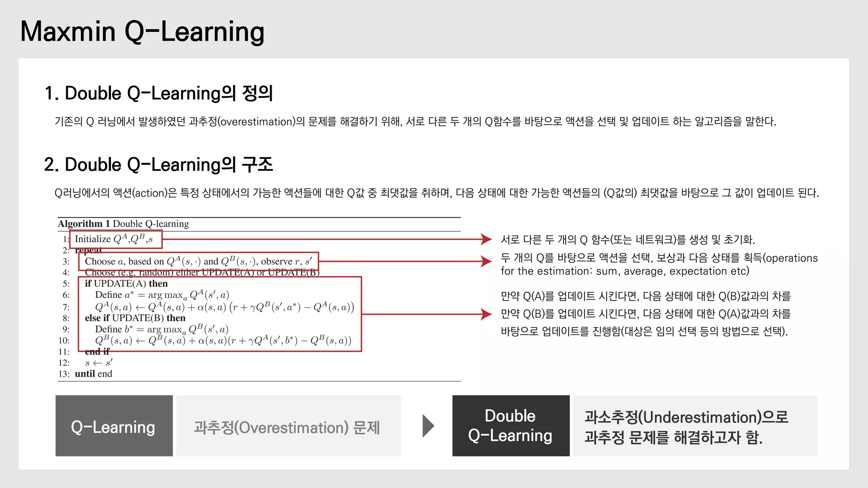Click the gray triangle arrow between boxes
Viewport: 868px width, 488px height.
pyautogui.click(x=428, y=426)
